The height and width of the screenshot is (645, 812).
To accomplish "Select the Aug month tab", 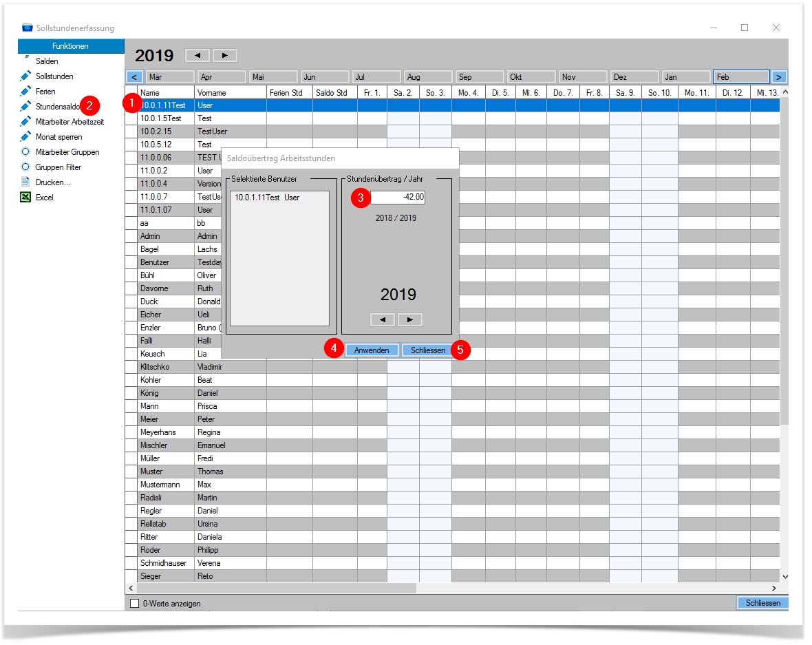I will [x=428, y=77].
